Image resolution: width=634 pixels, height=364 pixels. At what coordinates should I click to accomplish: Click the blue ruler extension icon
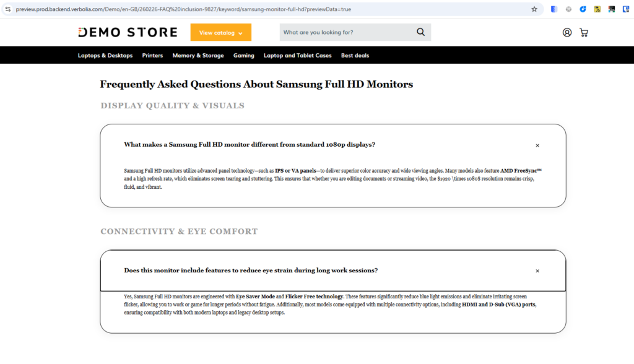554,9
